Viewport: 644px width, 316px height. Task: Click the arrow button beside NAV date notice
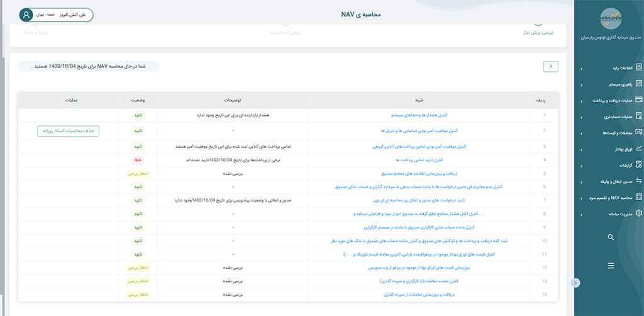550,65
